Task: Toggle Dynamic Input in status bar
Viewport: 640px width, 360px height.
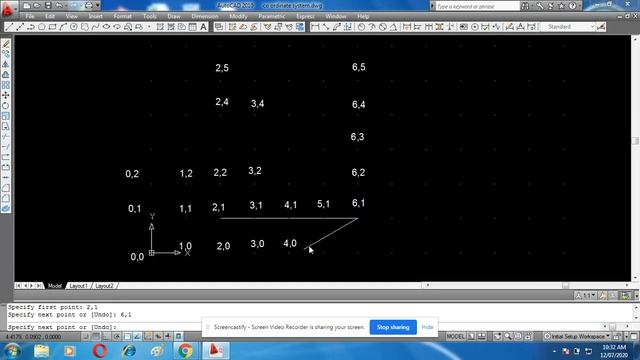Action: [x=158, y=337]
